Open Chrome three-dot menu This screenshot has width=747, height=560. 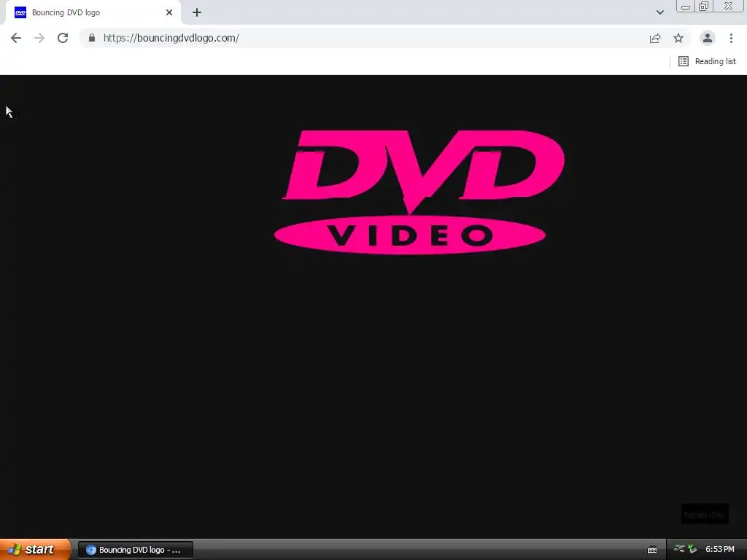[731, 38]
